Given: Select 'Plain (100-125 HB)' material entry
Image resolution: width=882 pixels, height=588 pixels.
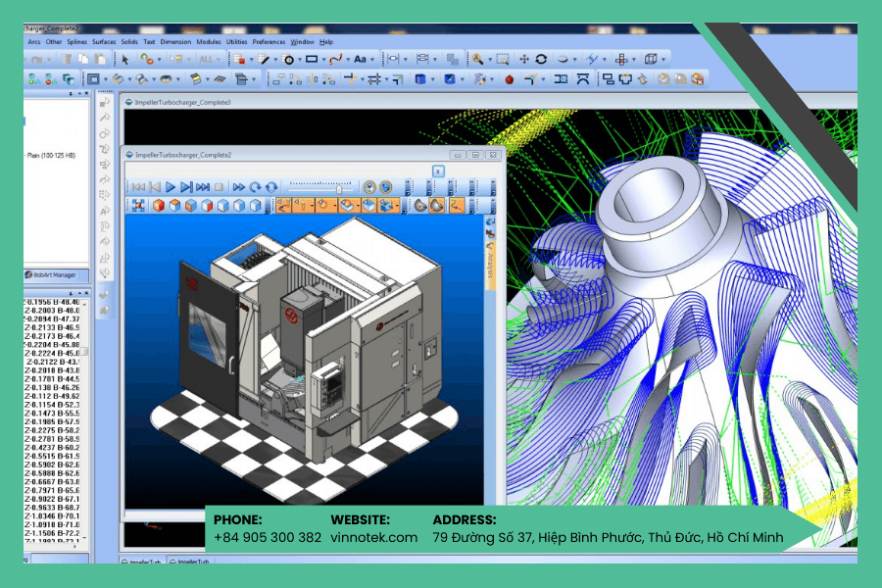Looking at the screenshot, I should (x=51, y=155).
